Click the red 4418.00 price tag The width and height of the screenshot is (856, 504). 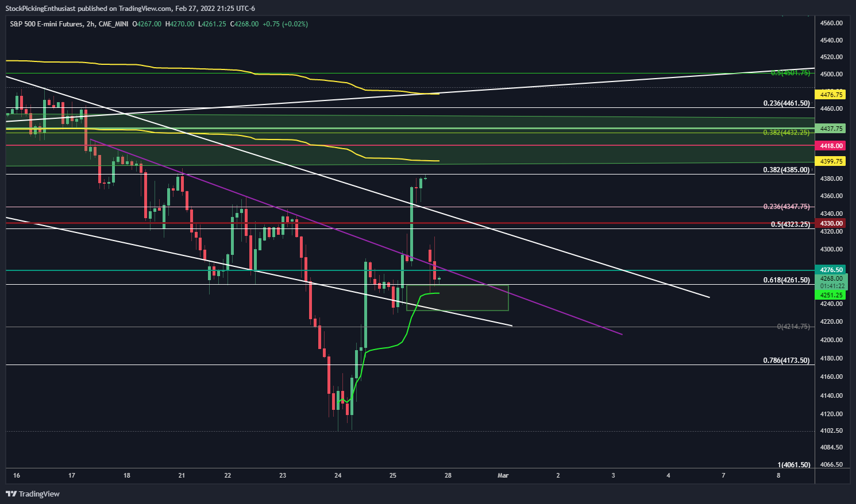click(x=831, y=146)
